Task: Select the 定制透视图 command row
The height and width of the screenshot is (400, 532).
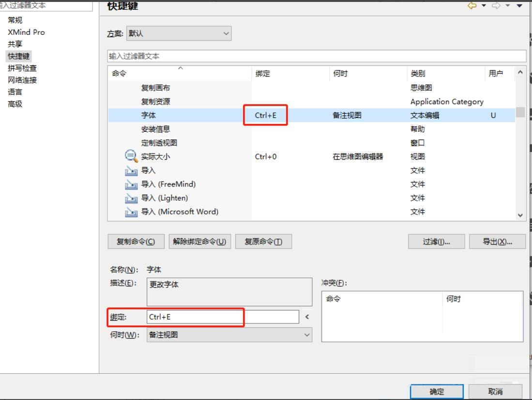Action: [311, 143]
